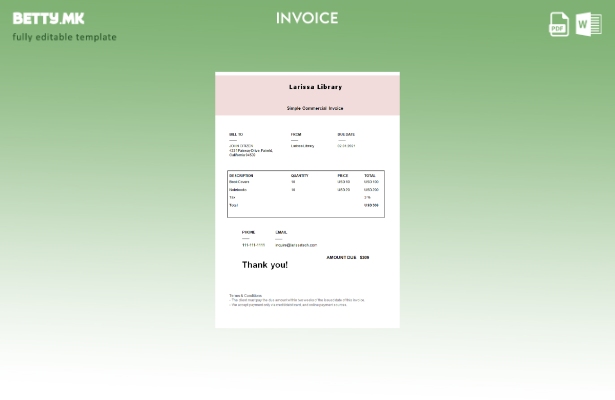
Task: Click the QUANTITY column header
Action: coord(300,175)
